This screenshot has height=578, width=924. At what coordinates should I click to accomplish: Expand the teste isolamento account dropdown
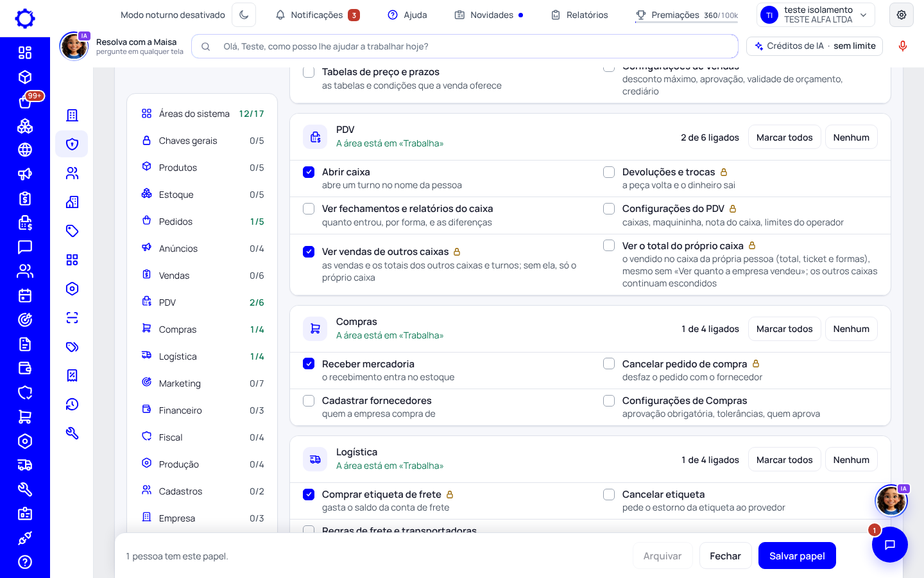816,15
